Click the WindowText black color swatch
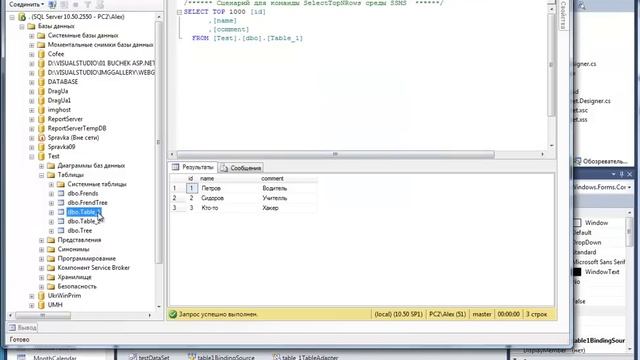640x360 pixels. click(577, 272)
